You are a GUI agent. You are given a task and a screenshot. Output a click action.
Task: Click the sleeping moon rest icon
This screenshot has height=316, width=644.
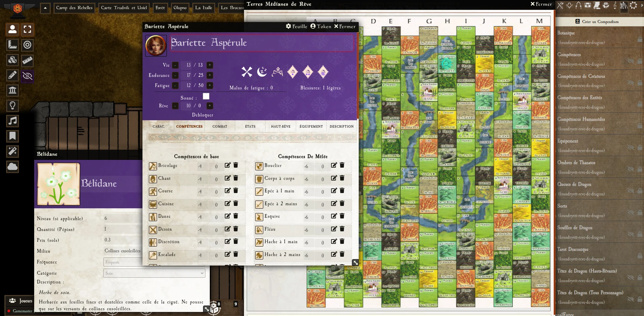262,72
